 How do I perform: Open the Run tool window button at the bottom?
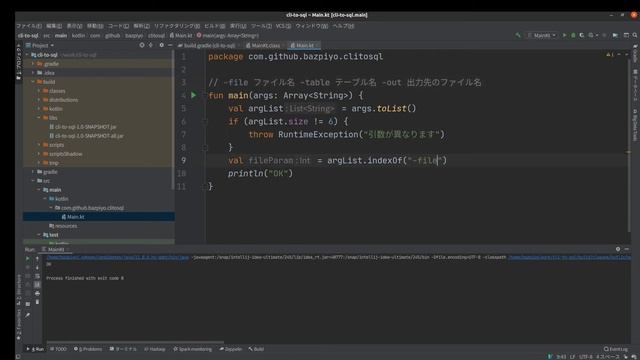coord(35,349)
